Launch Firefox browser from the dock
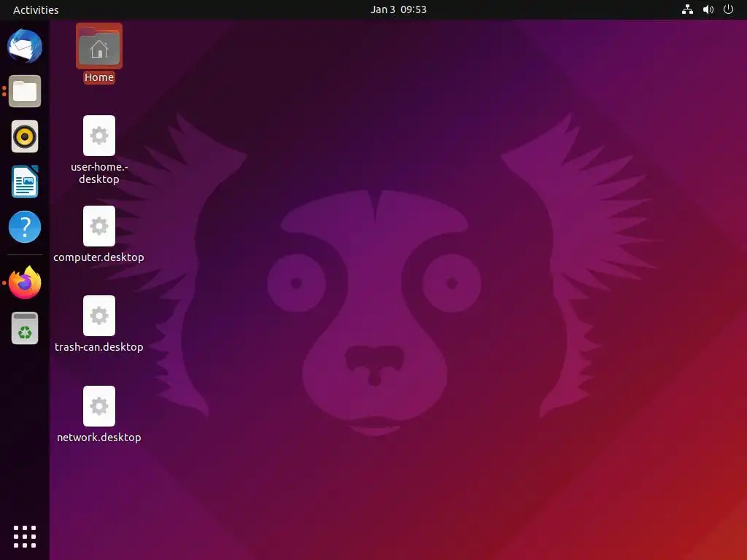Image resolution: width=747 pixels, height=560 pixels. point(25,282)
